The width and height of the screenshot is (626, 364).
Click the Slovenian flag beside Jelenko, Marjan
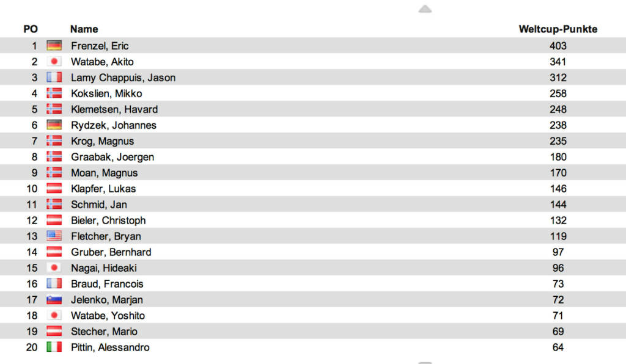point(54,300)
